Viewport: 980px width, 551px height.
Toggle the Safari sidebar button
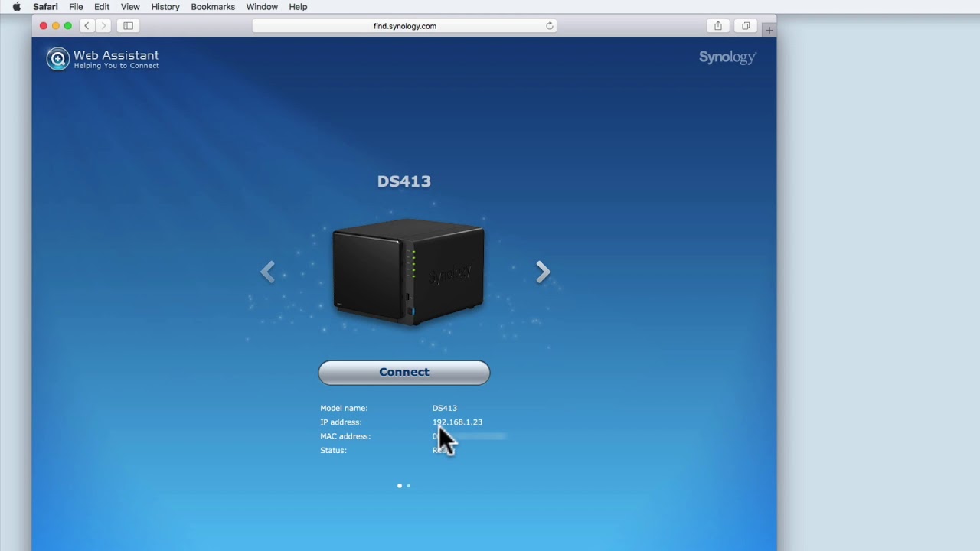[x=128, y=26]
